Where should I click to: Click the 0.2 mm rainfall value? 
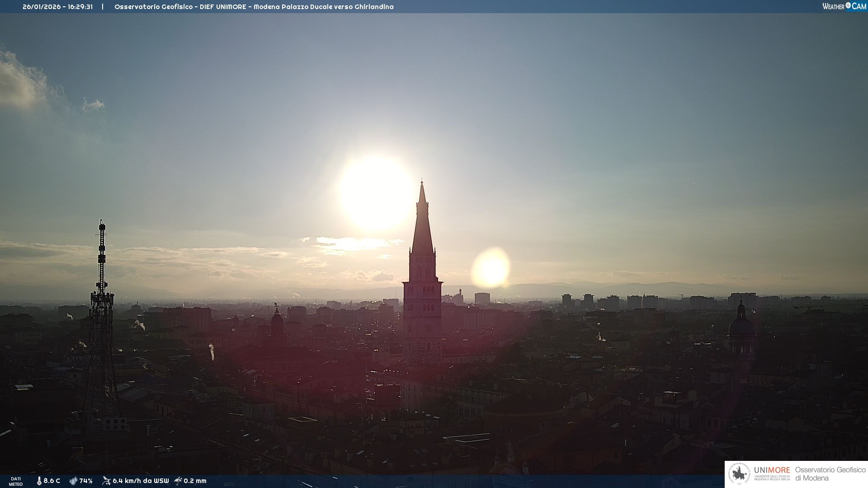195,481
